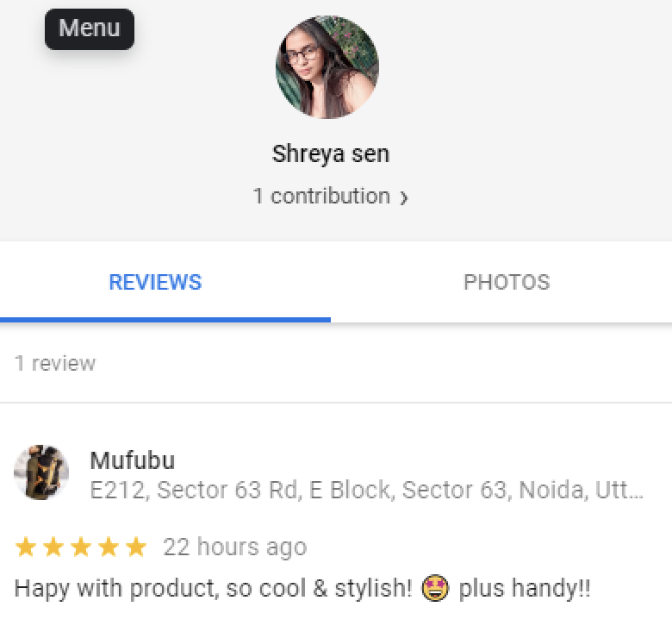Switch to the PHOTOS tab
672x638 pixels.
tap(507, 282)
